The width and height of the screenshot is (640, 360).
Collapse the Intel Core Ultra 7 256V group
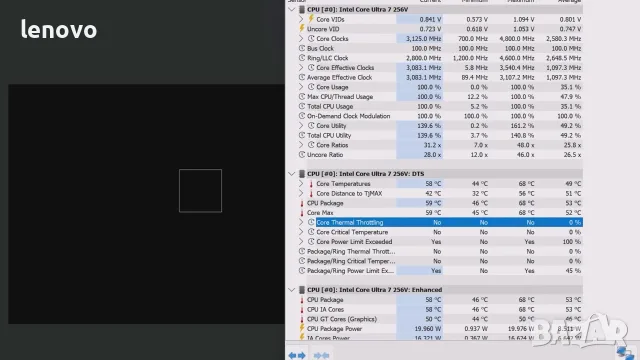[291, 9]
